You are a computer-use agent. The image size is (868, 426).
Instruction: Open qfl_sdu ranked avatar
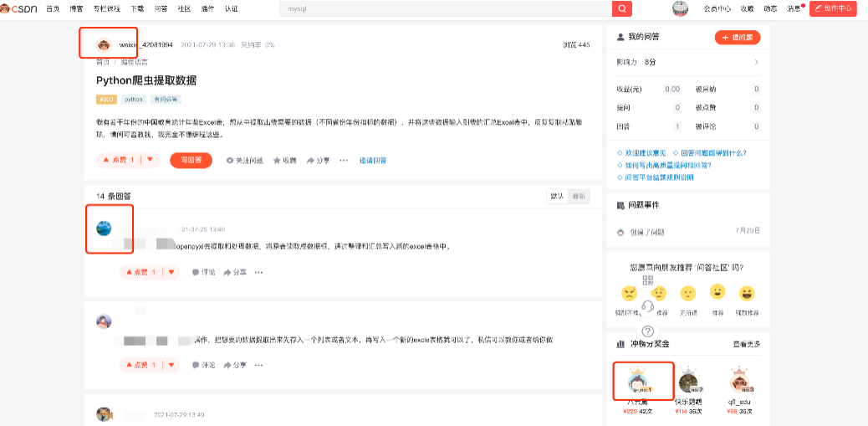pos(739,381)
